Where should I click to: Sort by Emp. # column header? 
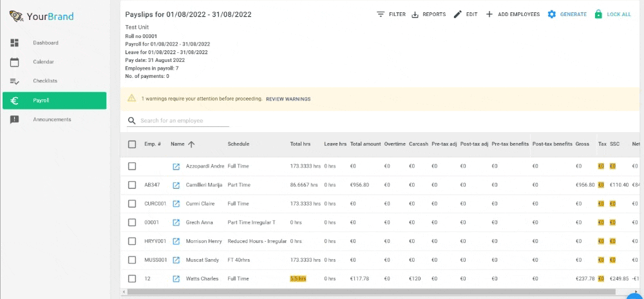[x=153, y=144]
